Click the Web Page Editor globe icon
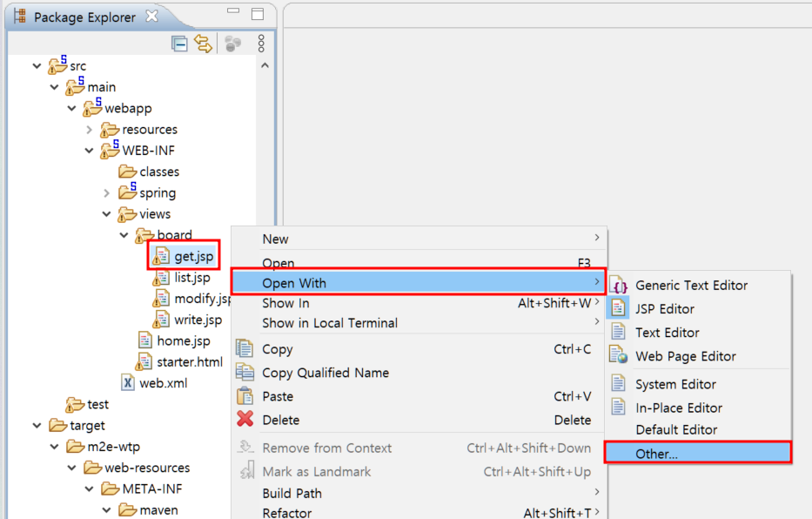The image size is (812, 519). coord(618,355)
